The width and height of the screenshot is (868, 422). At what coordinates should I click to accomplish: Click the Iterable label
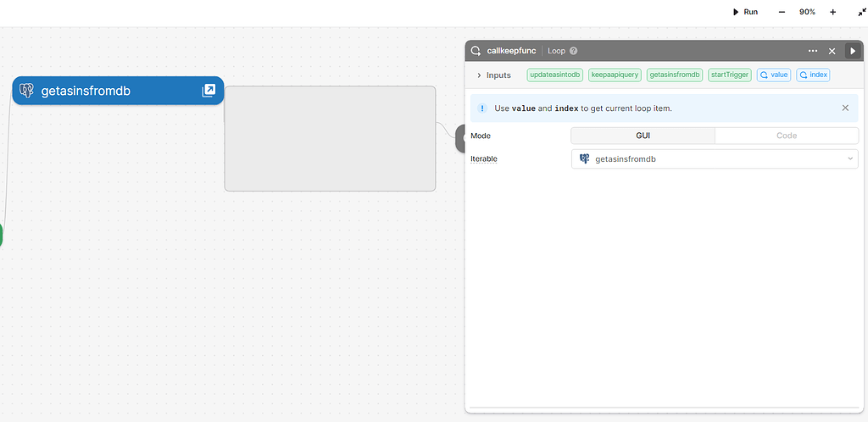[x=484, y=158]
